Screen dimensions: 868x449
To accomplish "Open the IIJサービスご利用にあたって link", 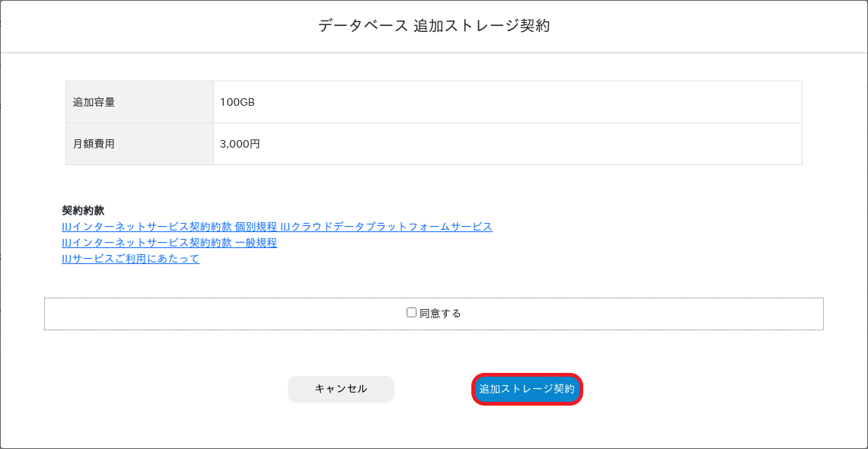I will (131, 259).
